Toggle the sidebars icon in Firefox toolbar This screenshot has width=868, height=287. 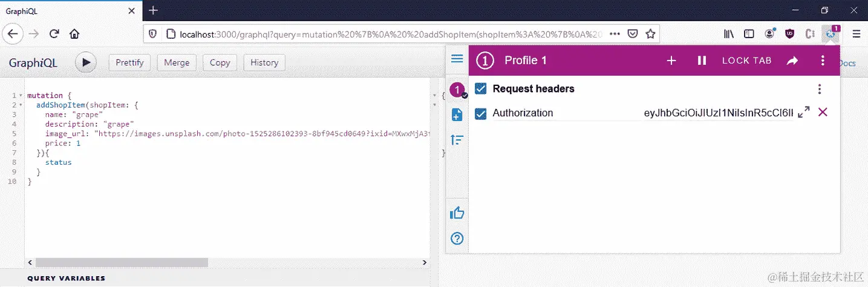point(749,34)
